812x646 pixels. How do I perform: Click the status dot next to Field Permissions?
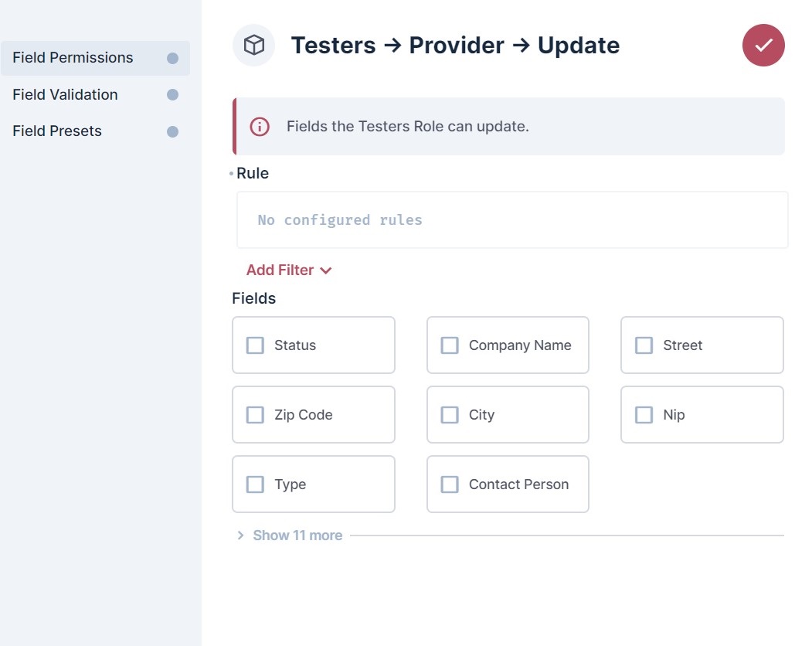tap(171, 57)
